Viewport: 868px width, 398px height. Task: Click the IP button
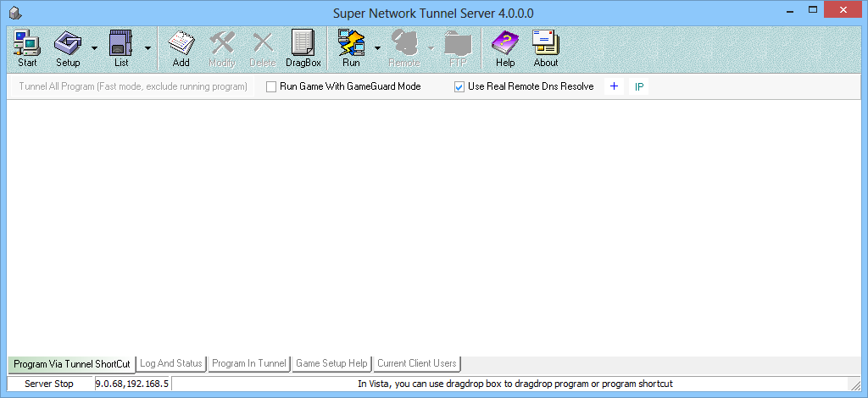(639, 86)
